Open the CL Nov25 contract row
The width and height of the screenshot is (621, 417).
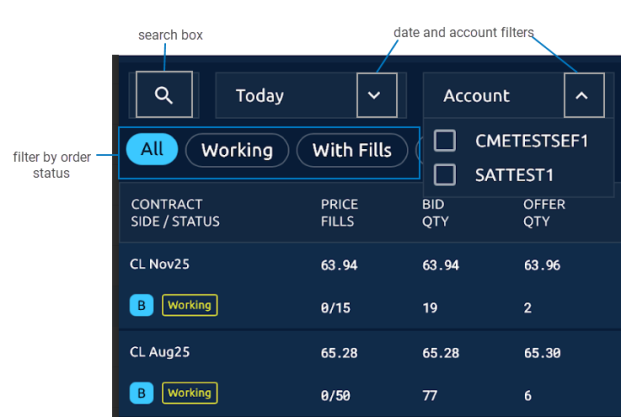pos(160,266)
